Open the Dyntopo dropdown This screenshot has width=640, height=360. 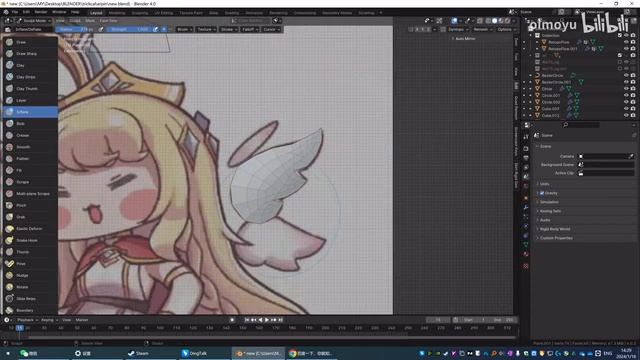pos(458,29)
